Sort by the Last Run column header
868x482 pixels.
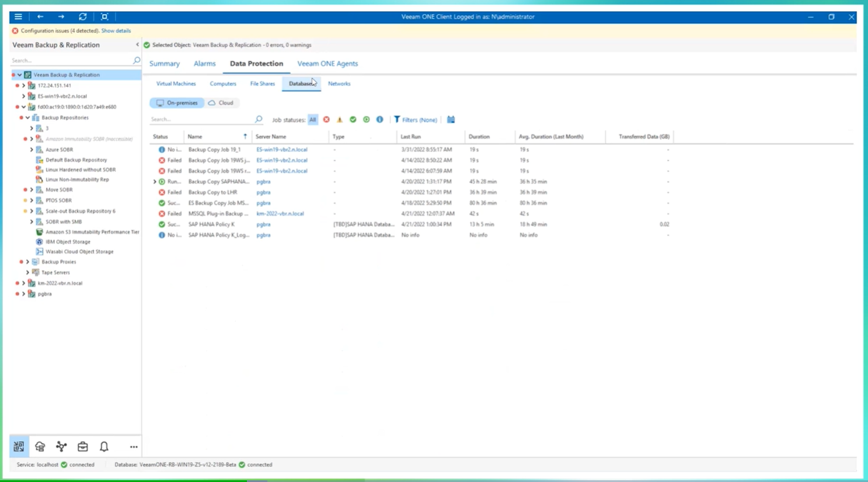pyautogui.click(x=431, y=137)
